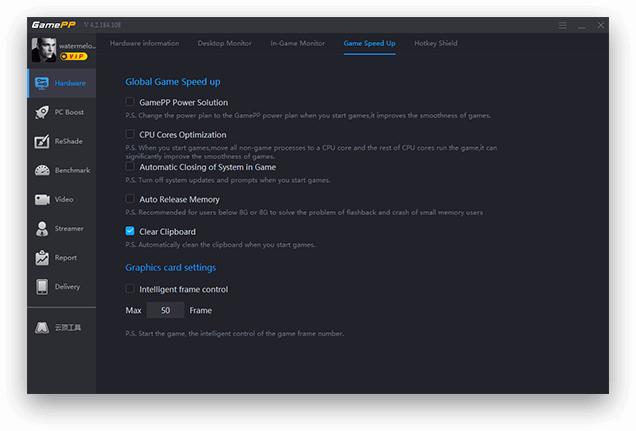Click the Hardware sidebar label
This screenshot has height=431, width=636.
click(70, 83)
